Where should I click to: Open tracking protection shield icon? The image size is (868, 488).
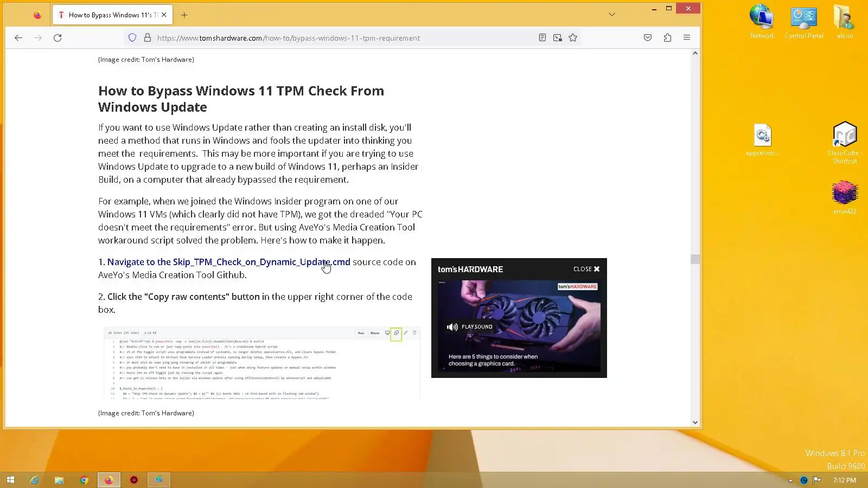132,38
